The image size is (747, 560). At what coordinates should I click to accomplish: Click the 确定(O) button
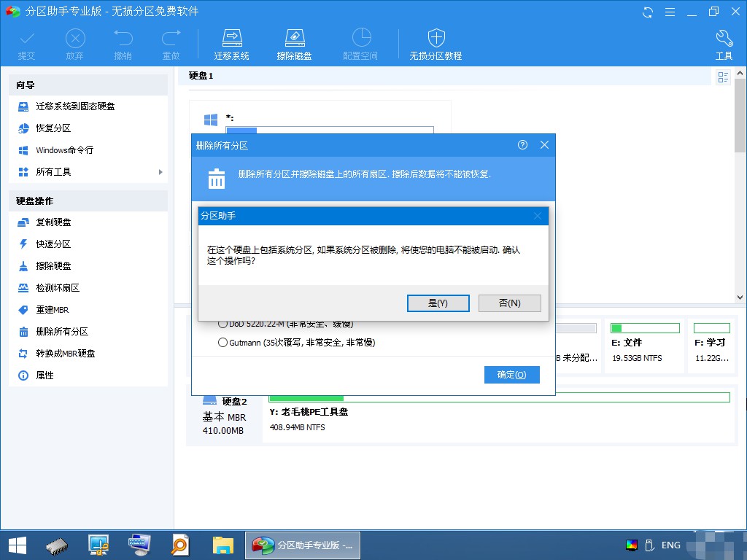pyautogui.click(x=511, y=375)
